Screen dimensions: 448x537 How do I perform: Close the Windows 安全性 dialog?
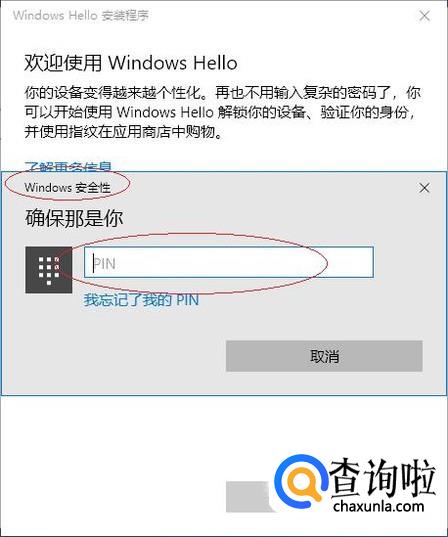[424, 188]
